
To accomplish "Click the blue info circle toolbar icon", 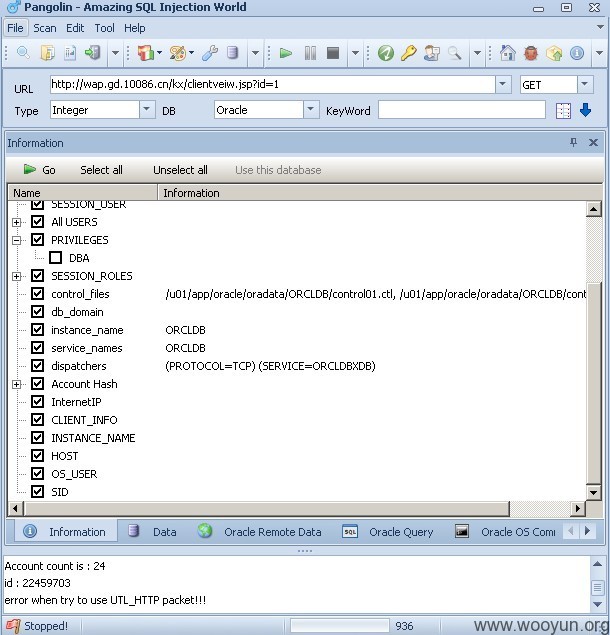I will 577,53.
